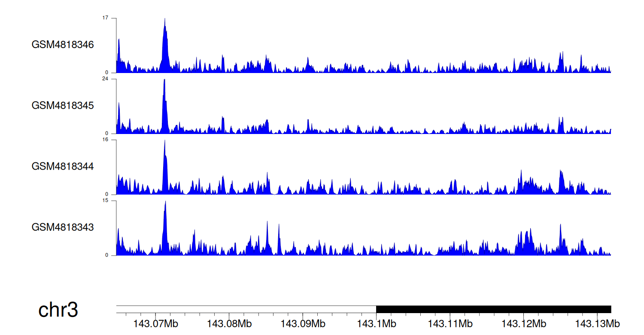Click the chr3 chromosome label

(58, 310)
